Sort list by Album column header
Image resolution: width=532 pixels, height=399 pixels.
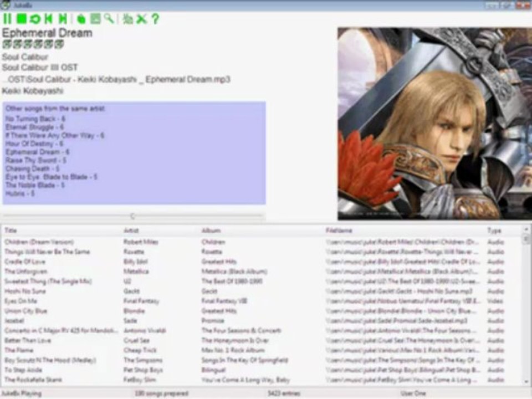click(211, 231)
